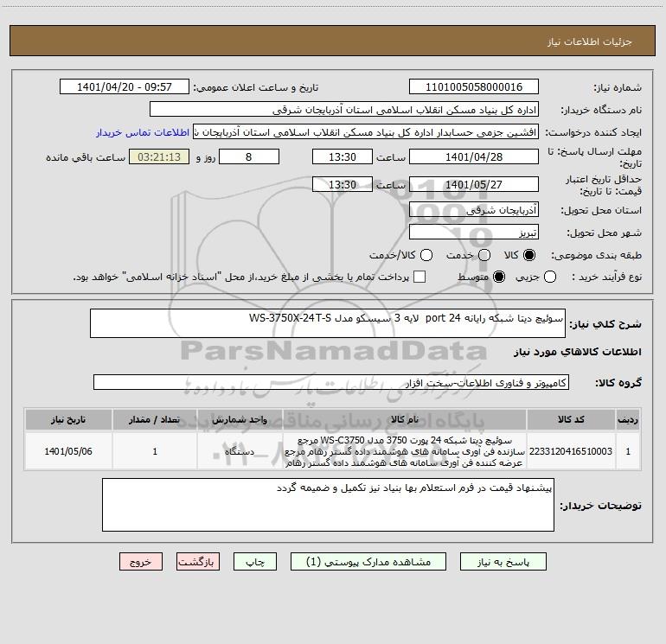Viewport: 666px width, 644px height.
Task: Click the announcement date field 1401/04/20 - 09:57
Action: click(125, 86)
